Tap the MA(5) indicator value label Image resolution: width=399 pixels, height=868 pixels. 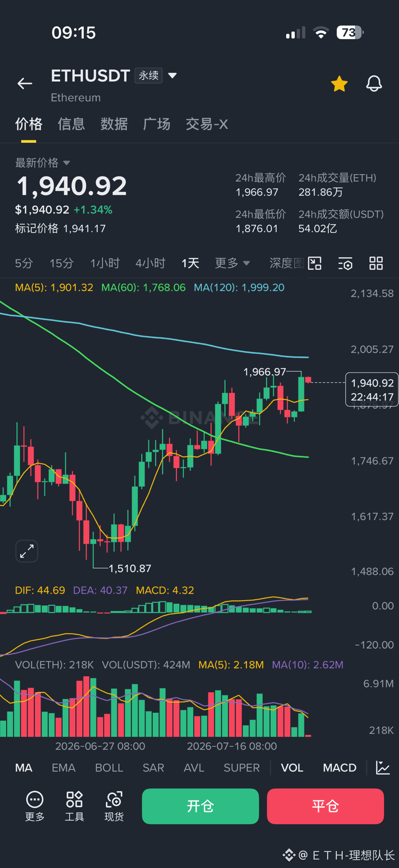pyautogui.click(x=54, y=288)
